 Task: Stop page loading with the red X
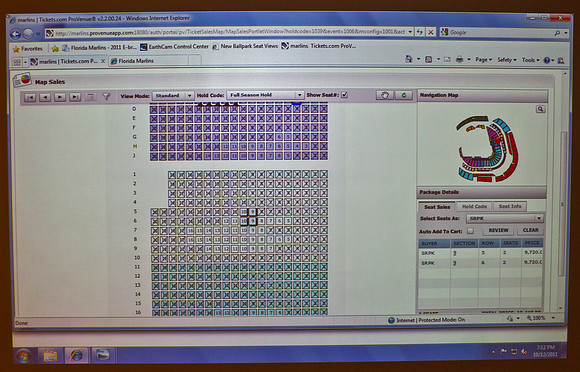431,33
